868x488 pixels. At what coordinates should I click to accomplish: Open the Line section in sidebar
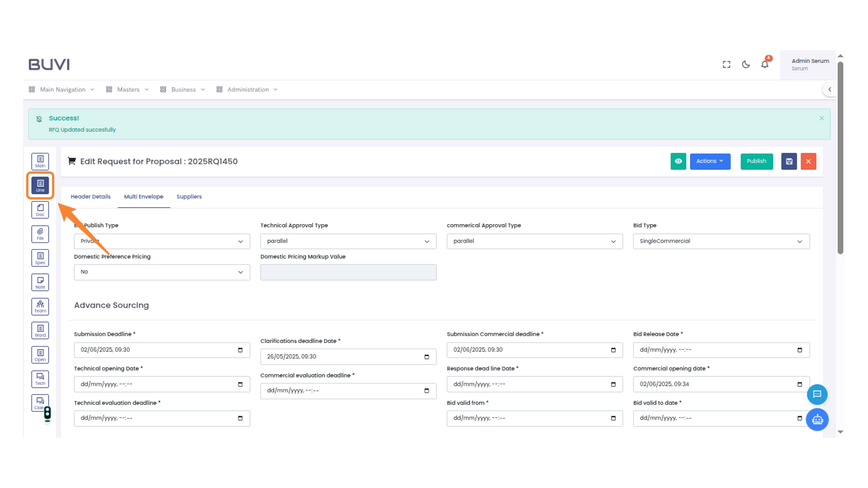coord(40,185)
